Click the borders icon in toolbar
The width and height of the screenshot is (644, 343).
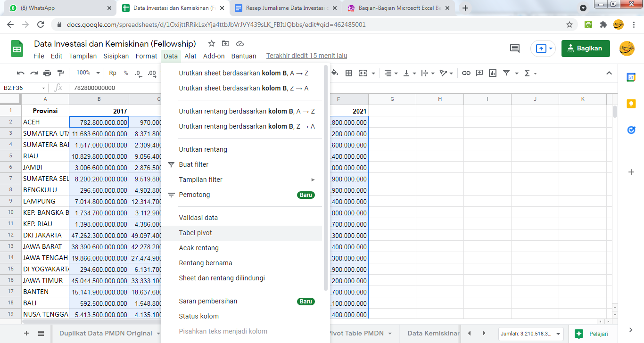[349, 73]
